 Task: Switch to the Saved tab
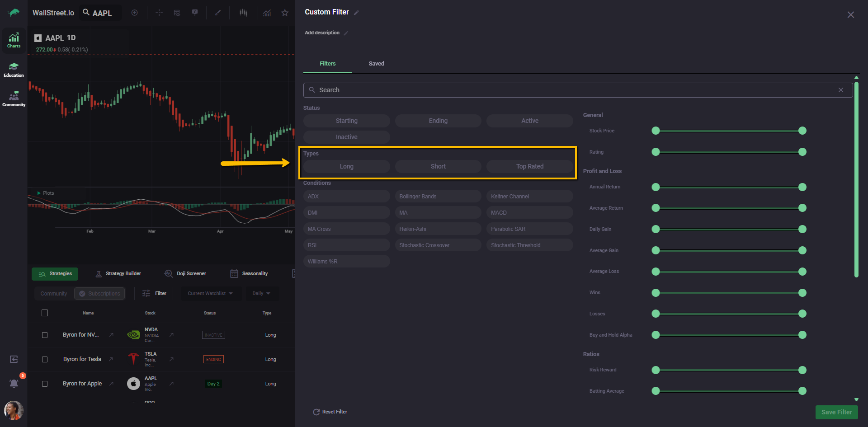(376, 64)
